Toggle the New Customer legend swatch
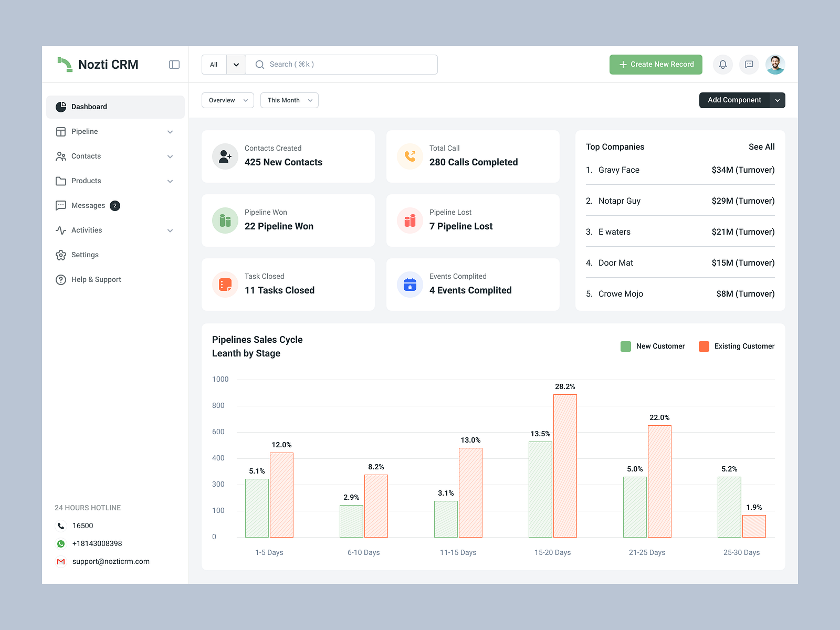840x630 pixels. tap(626, 346)
